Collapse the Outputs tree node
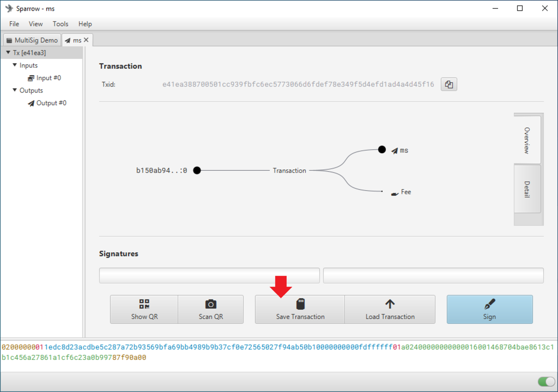 click(15, 90)
